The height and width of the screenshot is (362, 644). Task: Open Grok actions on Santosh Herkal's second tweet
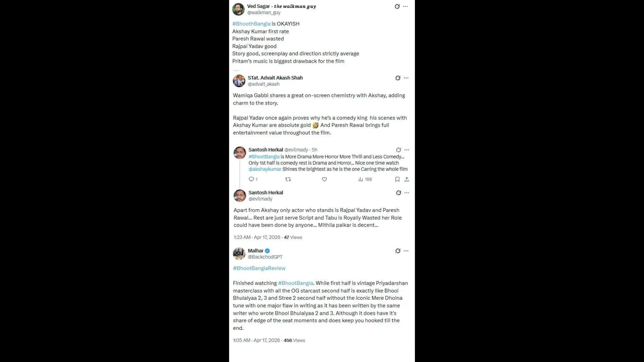point(398,193)
